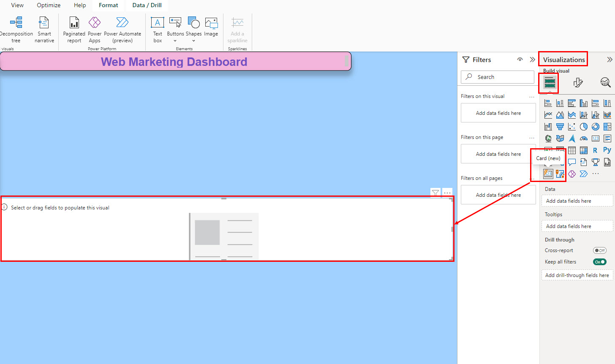Open the Help ribbon tab
The image size is (615, 364).
(80, 5)
